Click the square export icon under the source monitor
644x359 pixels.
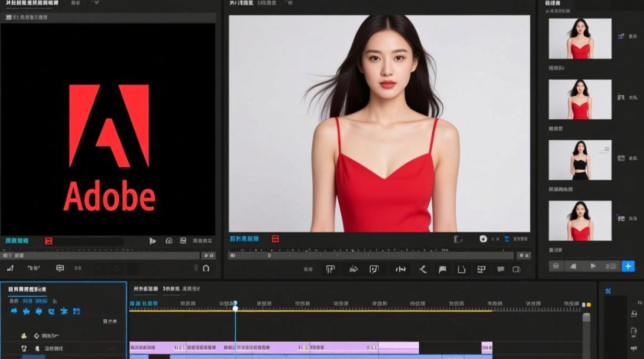point(183,241)
